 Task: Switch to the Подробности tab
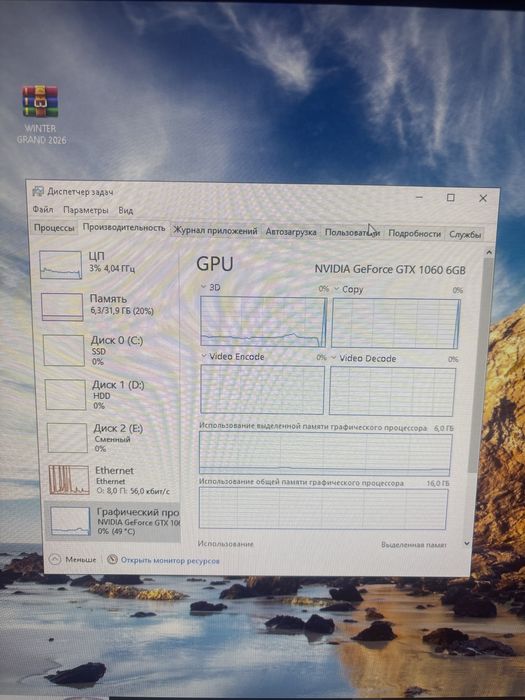[x=414, y=233]
